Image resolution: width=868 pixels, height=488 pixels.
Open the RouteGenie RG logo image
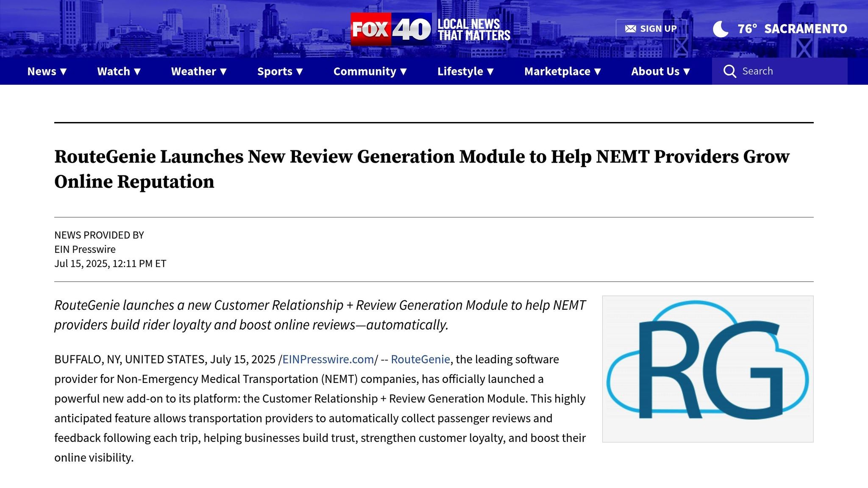pos(708,369)
